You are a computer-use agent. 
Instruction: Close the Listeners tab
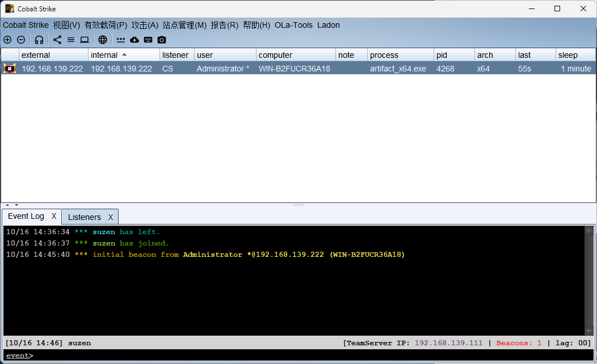pyautogui.click(x=111, y=217)
